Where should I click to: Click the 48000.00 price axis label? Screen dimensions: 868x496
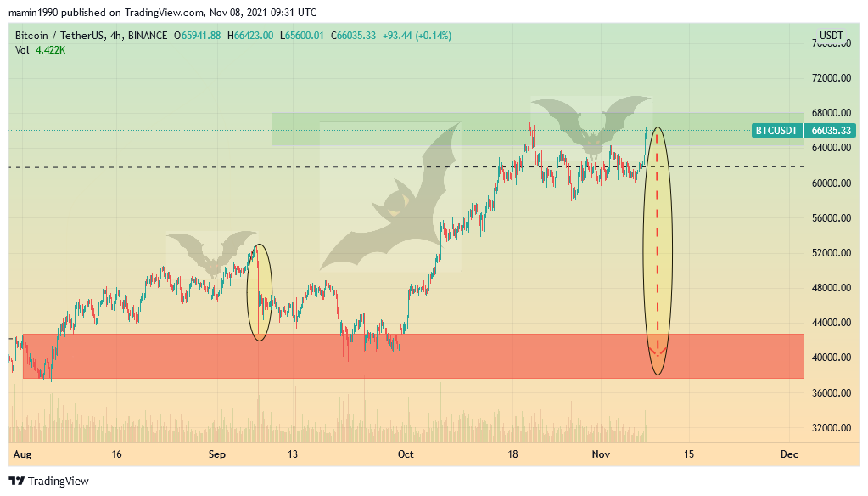[x=831, y=288]
